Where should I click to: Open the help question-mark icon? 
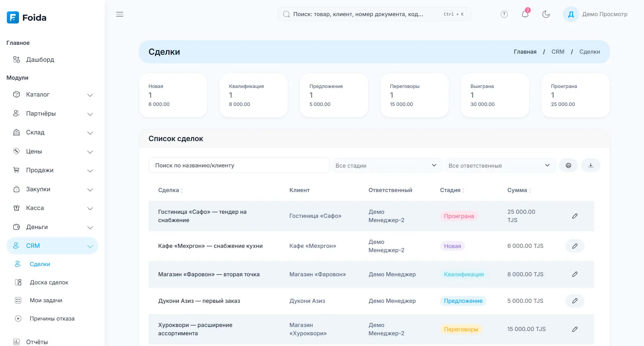[x=504, y=14]
